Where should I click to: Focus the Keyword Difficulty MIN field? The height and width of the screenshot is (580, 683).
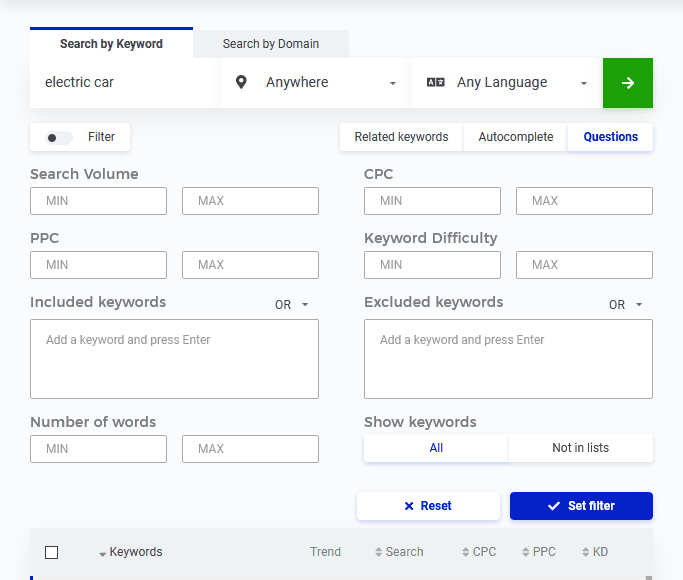433,265
